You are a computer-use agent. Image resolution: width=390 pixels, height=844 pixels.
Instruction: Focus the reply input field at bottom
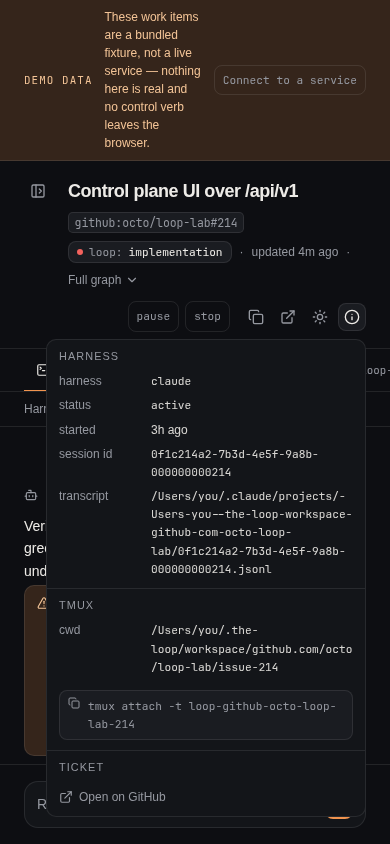[195, 804]
